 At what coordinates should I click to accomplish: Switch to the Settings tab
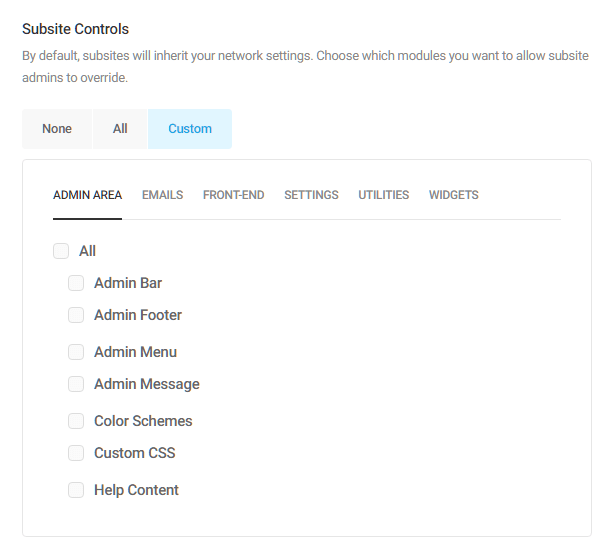pos(311,195)
